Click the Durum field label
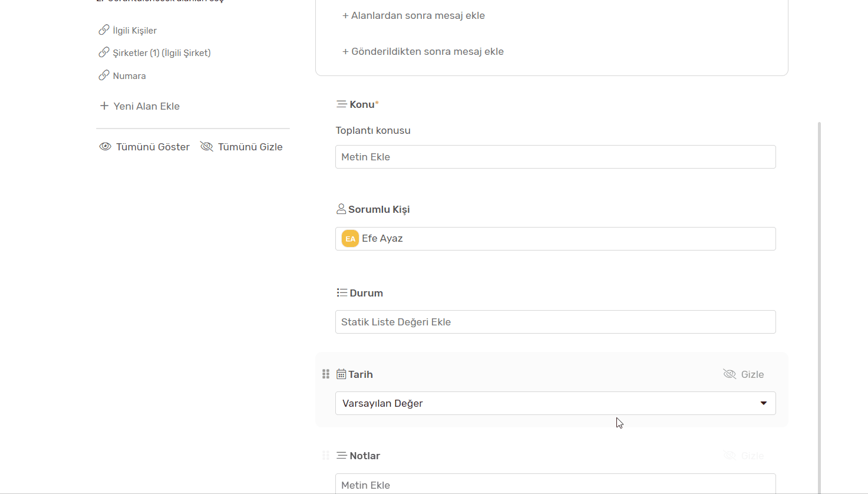868x494 pixels. (366, 293)
